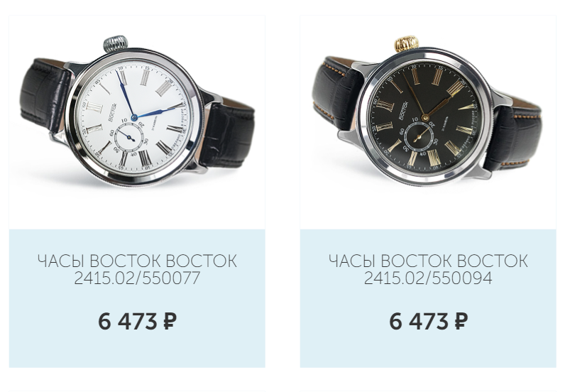The image size is (570, 392).
Task: Click the seconds sub-dial on black watch
Action: coord(419,136)
